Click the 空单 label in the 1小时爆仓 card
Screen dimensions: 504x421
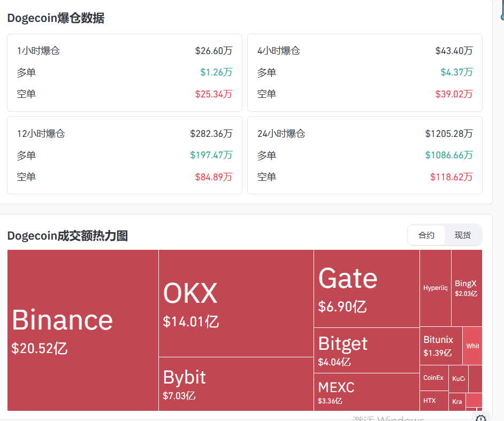(x=26, y=94)
